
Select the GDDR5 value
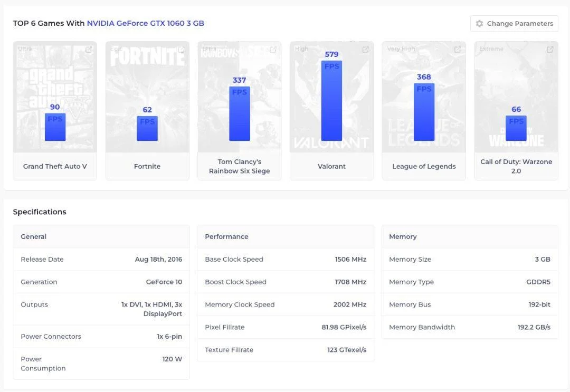(538, 282)
